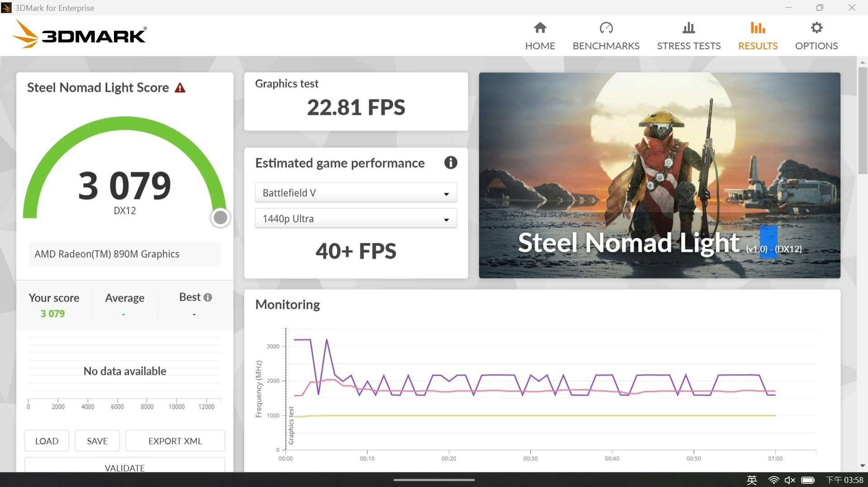
Task: Expand the 1440p Ultra resolution dropdown
Action: pyautogui.click(x=356, y=219)
